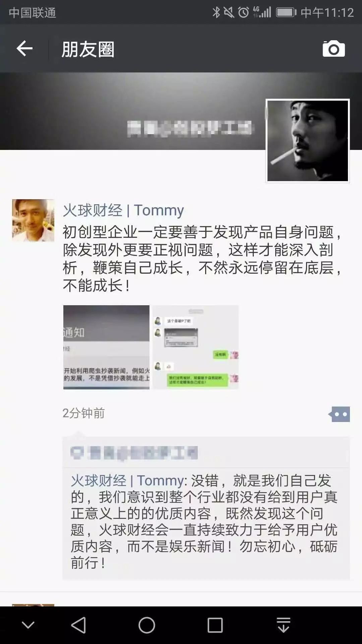The height and width of the screenshot is (644, 362).
Task: Open the profile cover avatar photo
Action: click(308, 141)
